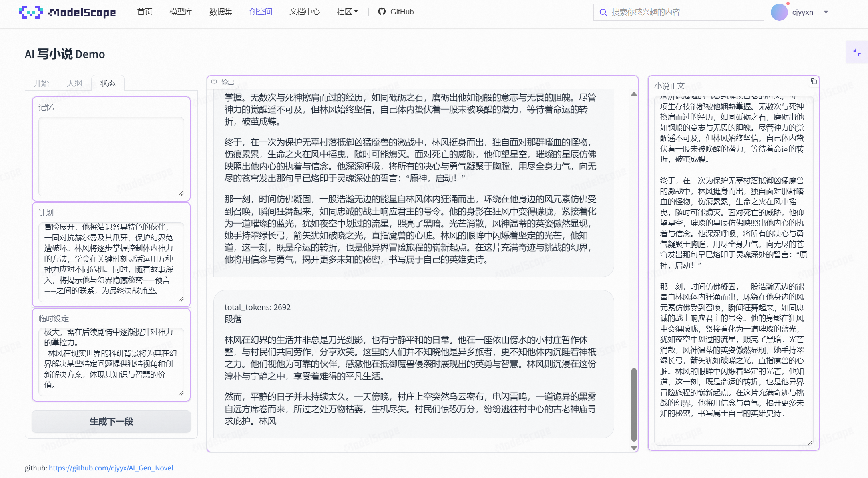Copy novel text with the copy icon
The width and height of the screenshot is (868, 478).
814,82
